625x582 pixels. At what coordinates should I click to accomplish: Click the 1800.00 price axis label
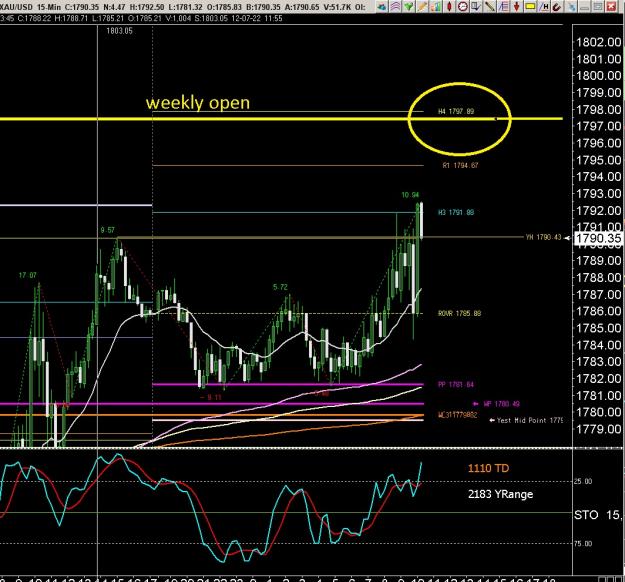[x=599, y=75]
